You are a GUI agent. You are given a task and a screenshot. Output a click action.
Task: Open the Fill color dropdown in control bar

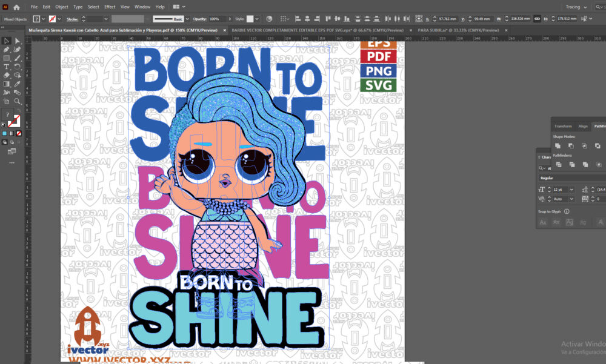(x=43, y=19)
